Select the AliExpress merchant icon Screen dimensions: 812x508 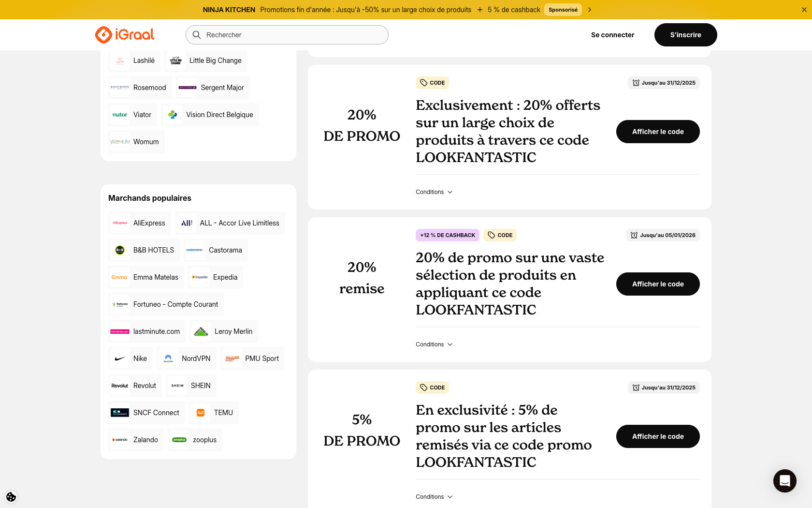[119, 223]
